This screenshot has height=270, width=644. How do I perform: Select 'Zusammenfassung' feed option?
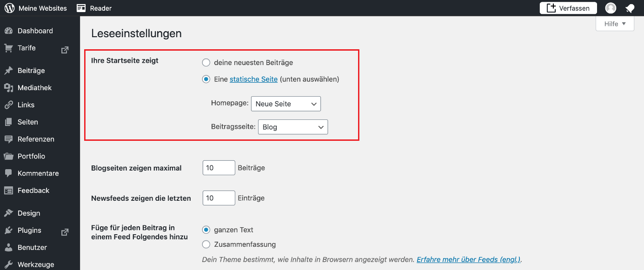(x=206, y=244)
